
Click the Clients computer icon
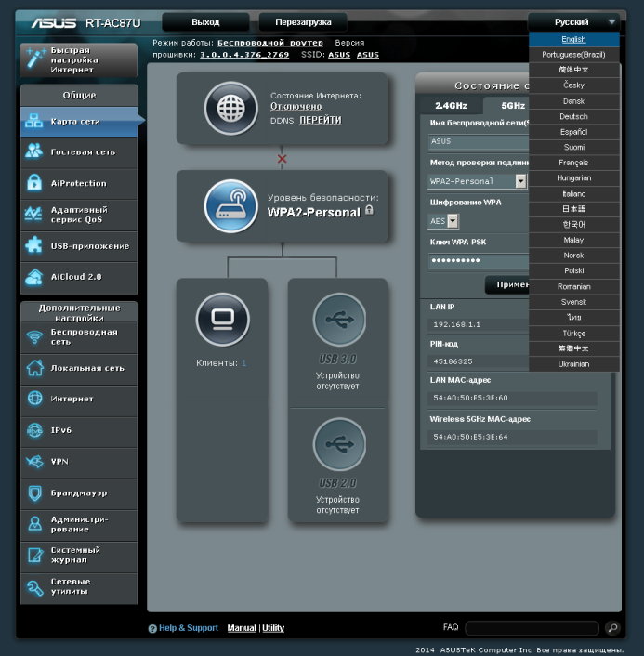223,320
